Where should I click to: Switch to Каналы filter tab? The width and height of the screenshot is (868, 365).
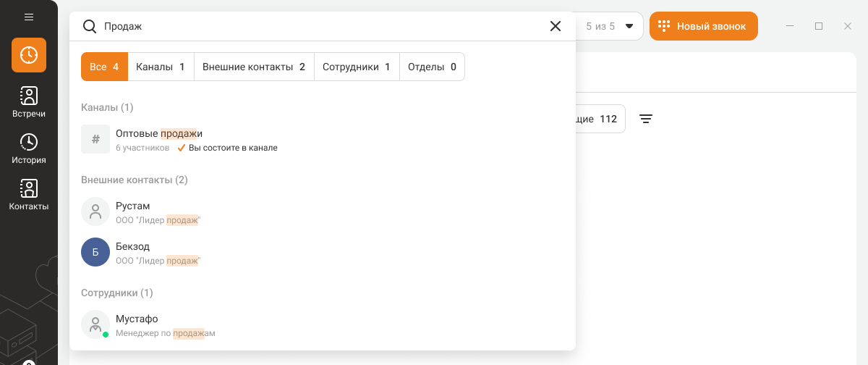click(161, 67)
